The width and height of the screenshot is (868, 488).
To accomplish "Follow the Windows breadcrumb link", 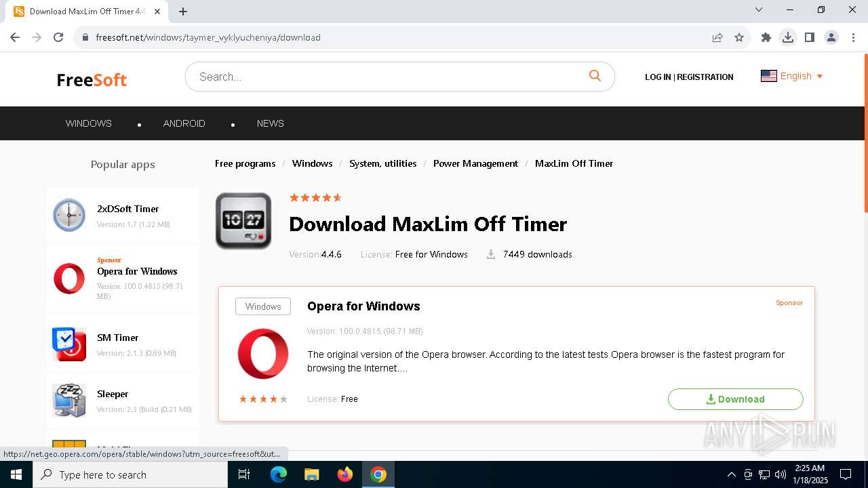I will coord(313,163).
